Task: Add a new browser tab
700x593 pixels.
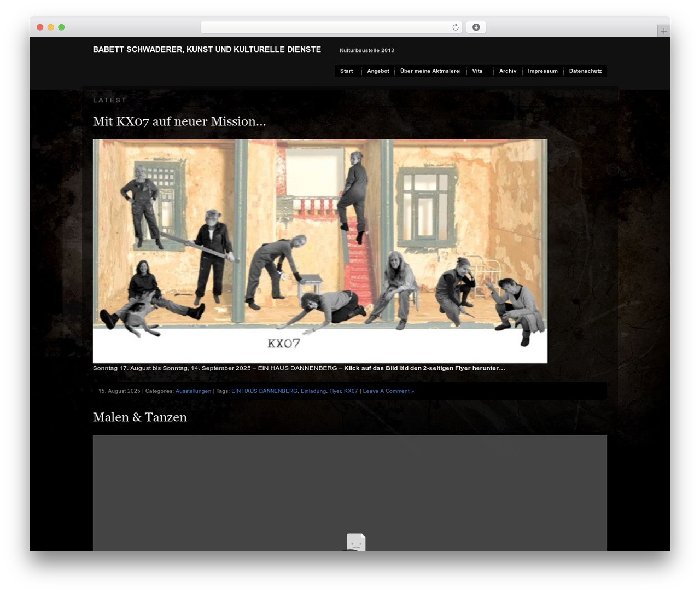Action: point(663,31)
